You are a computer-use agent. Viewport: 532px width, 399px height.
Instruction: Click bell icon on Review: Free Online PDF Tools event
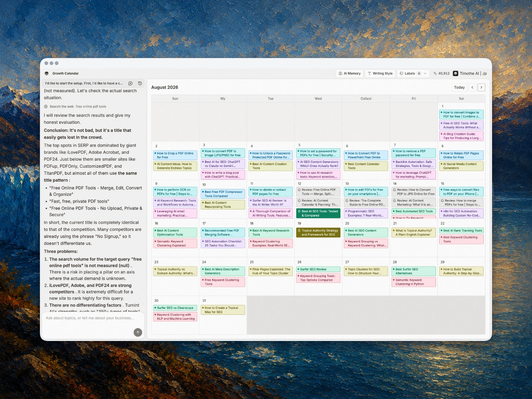pos(299,190)
